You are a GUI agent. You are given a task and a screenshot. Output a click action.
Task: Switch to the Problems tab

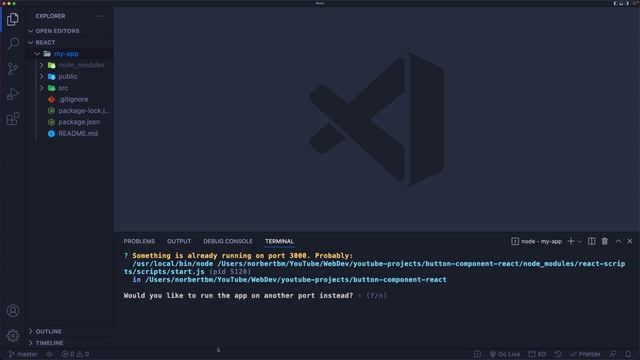(139, 241)
